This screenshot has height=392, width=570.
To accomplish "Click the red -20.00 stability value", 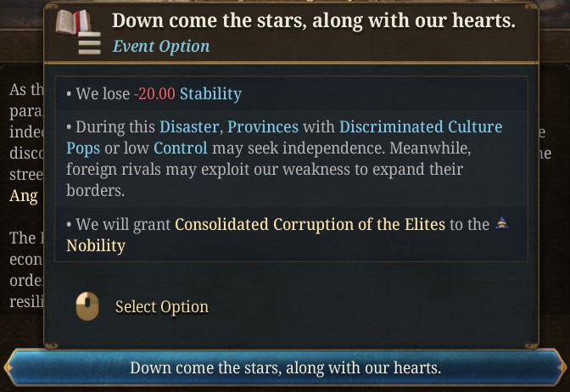I will pos(154,94).
